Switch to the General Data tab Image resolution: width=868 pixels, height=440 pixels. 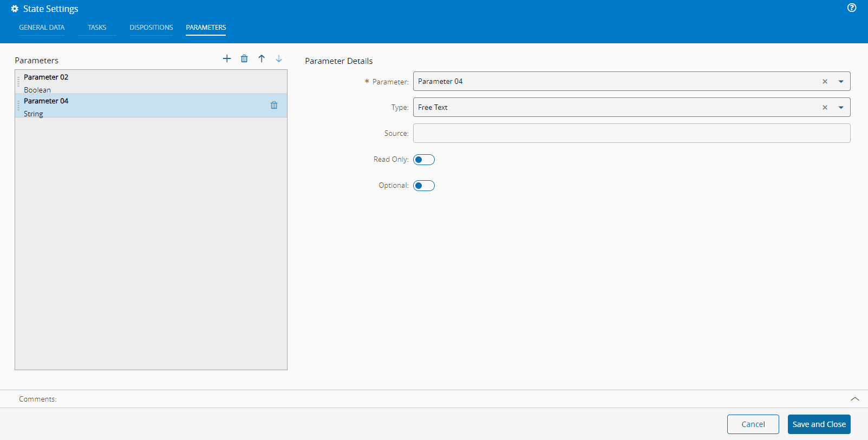tap(42, 28)
